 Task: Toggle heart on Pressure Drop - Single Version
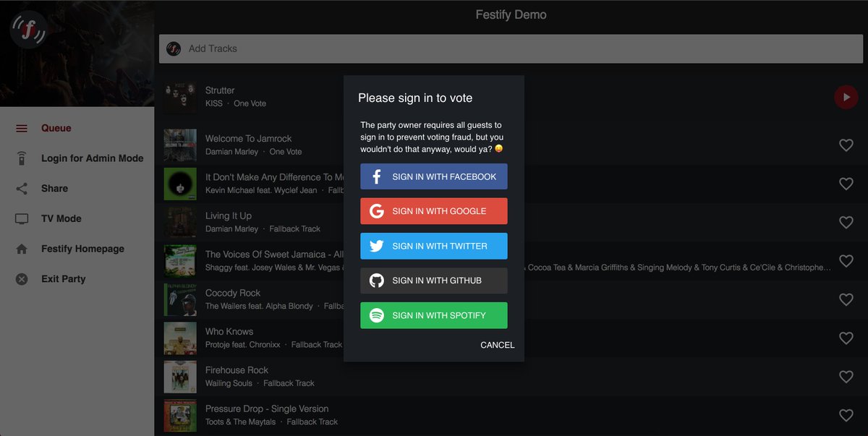846,416
